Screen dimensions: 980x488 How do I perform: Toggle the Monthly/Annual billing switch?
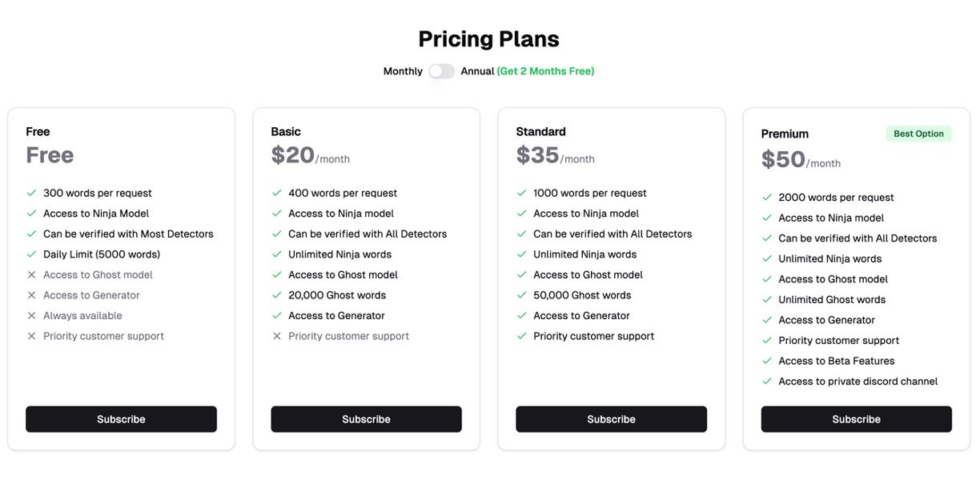pos(441,71)
